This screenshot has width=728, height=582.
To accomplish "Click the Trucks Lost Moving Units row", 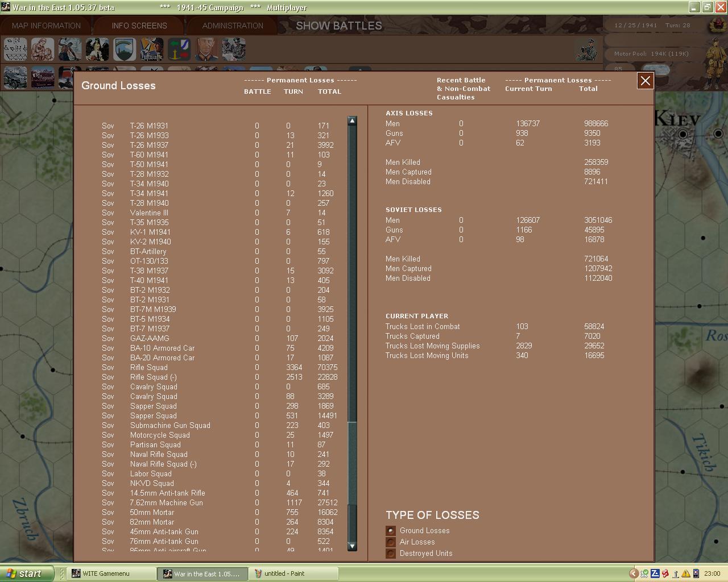I will [495, 356].
